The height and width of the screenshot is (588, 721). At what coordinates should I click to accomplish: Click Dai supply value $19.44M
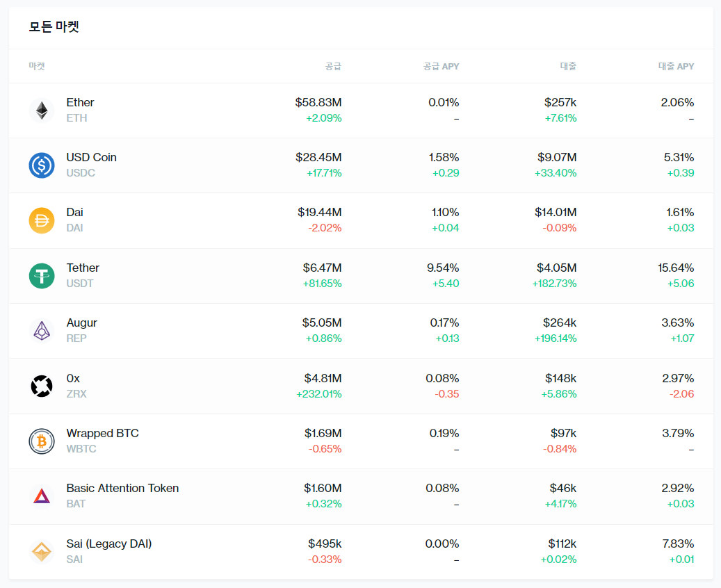[x=320, y=213]
